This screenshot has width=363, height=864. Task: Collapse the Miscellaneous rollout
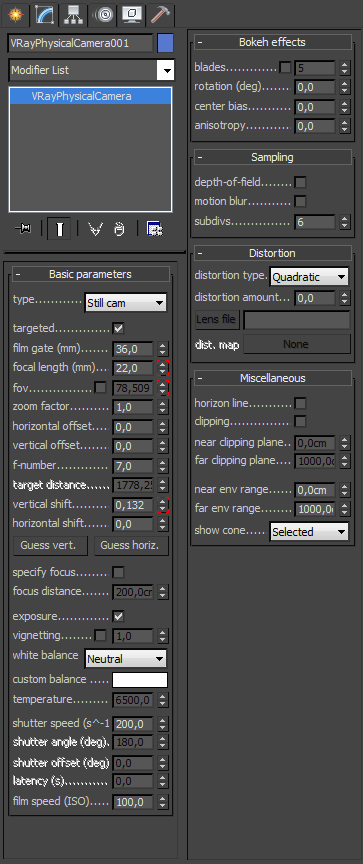272,379
